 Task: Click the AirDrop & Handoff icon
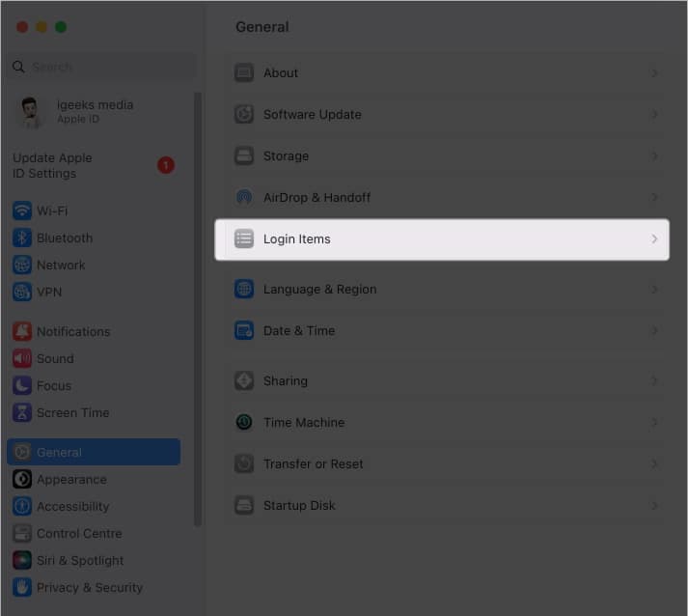244,197
